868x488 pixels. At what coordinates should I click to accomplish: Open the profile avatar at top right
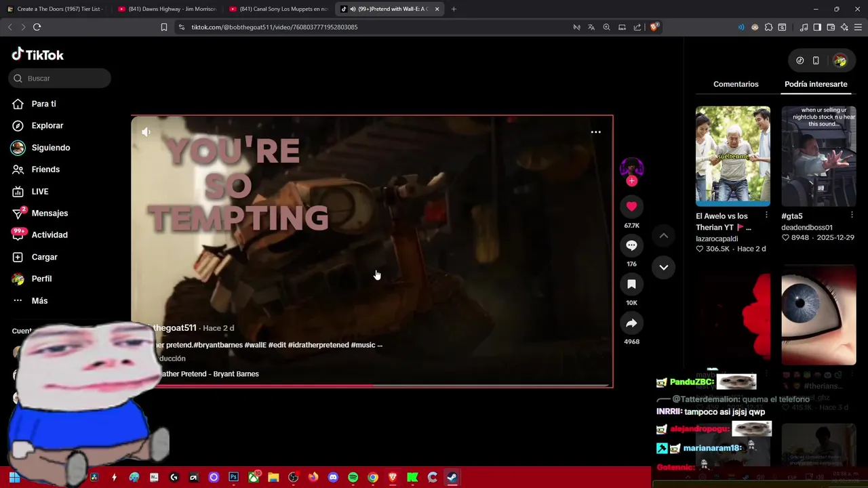840,60
